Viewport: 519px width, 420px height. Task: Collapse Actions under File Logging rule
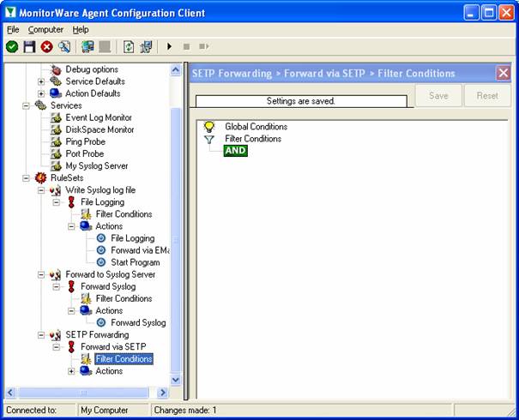(71, 226)
